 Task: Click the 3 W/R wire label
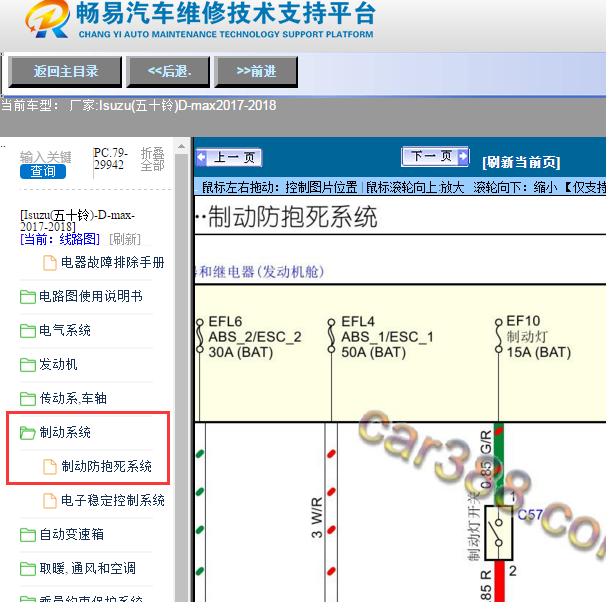[x=316, y=518]
